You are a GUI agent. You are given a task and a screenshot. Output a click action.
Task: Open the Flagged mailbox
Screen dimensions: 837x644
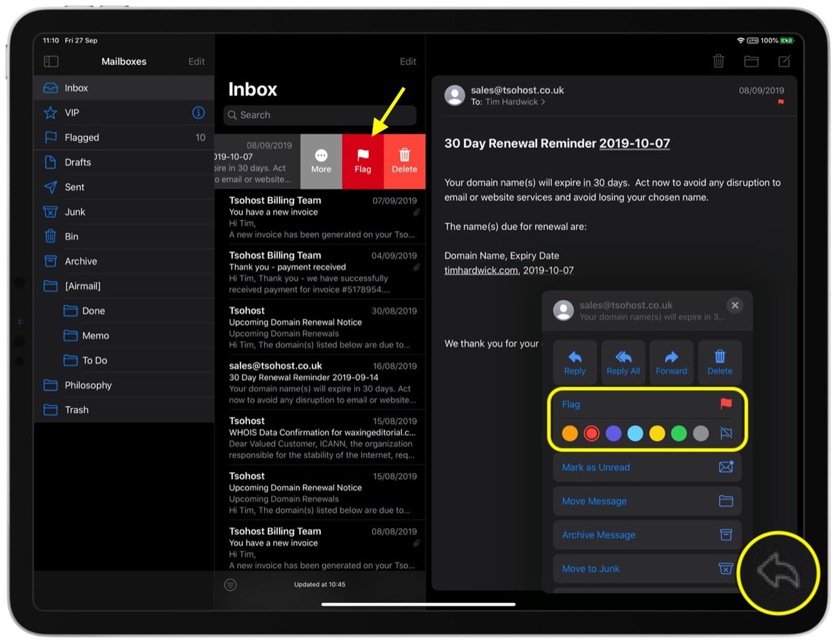point(82,137)
